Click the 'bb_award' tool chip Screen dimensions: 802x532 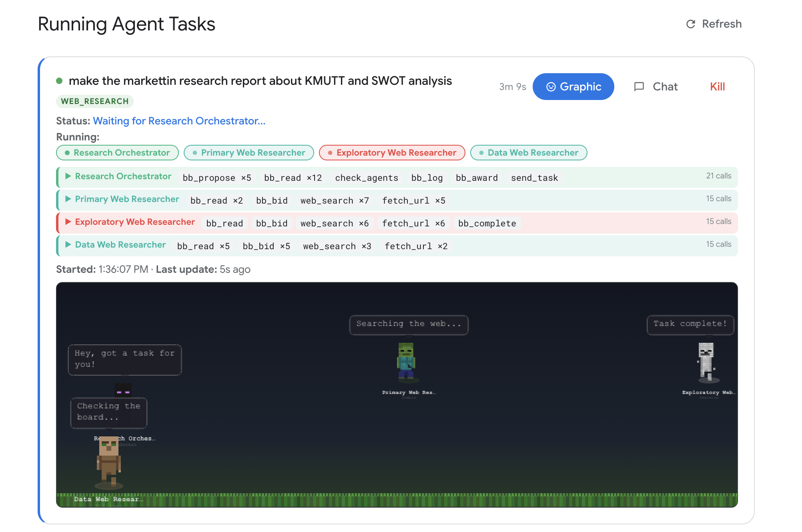[x=477, y=178]
